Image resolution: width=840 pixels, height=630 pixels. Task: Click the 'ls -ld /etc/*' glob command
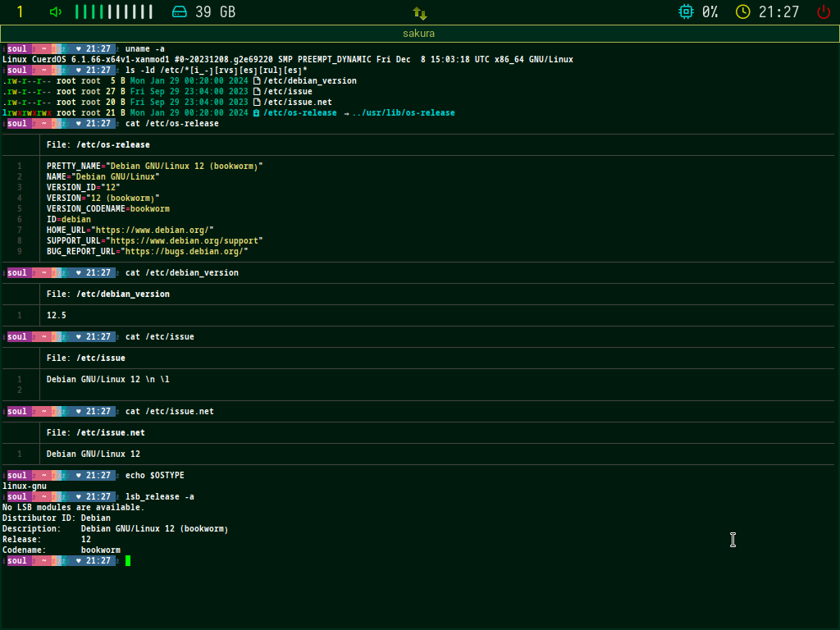pyautogui.click(x=217, y=71)
